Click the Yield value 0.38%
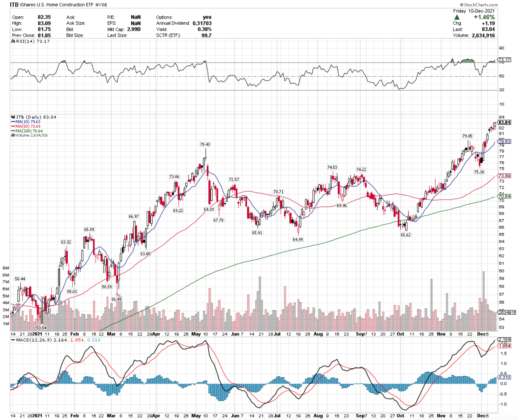The width and height of the screenshot is (518, 420). point(205,29)
